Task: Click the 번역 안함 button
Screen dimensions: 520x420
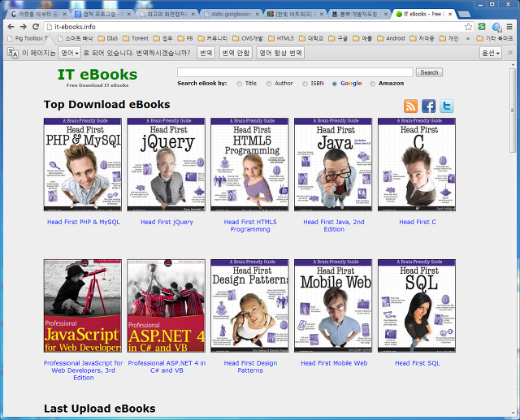Action: [x=236, y=53]
